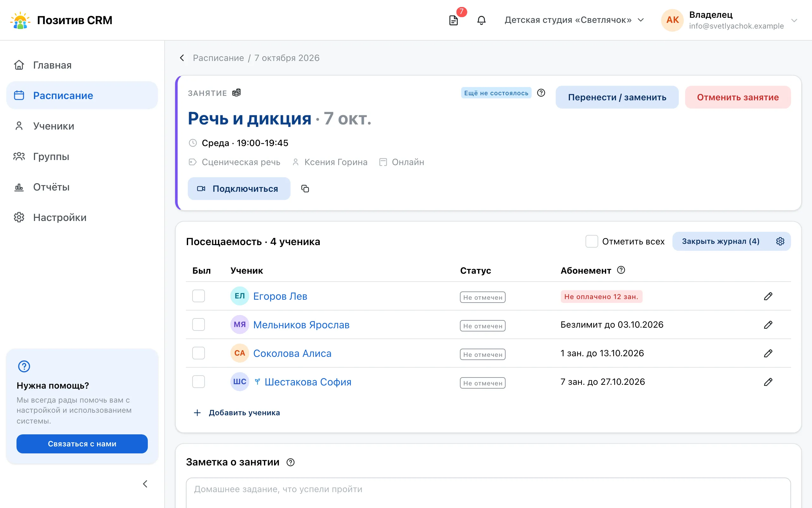Focus the lesson note text field
Viewport: 812px width, 508px height.
click(488, 493)
